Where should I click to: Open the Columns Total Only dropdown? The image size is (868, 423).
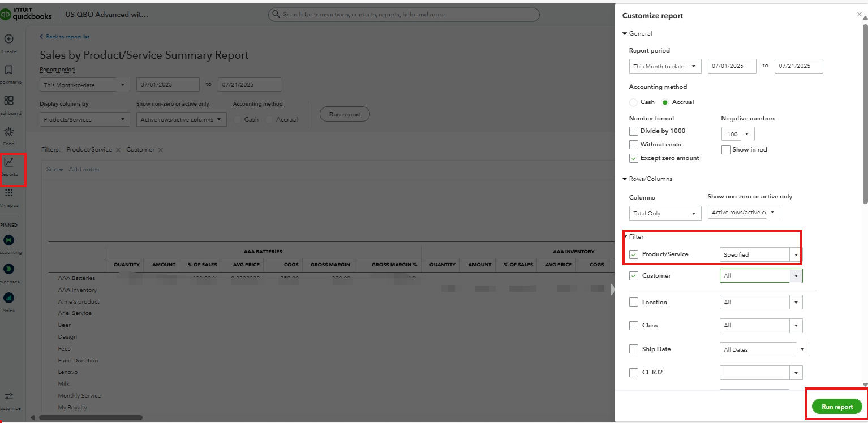click(665, 213)
